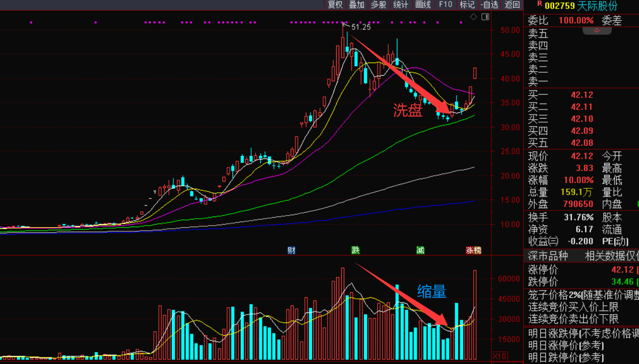Viewport: 639px width, 364px height.
Task: Click the 50.00 price axis label
Action: pyautogui.click(x=510, y=30)
